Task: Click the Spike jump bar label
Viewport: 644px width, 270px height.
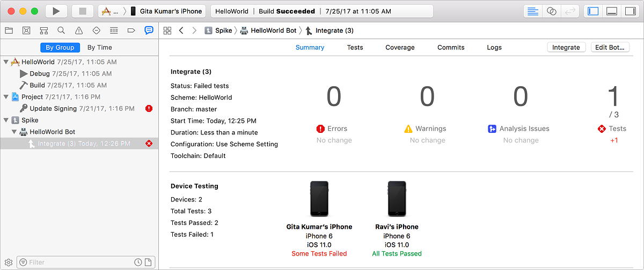Action: [x=224, y=31]
